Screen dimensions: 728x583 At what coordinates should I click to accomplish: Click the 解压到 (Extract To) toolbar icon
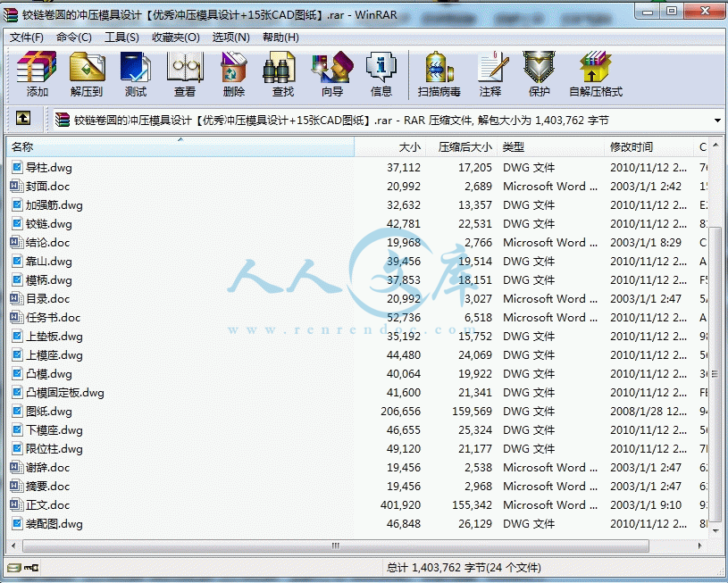87,74
